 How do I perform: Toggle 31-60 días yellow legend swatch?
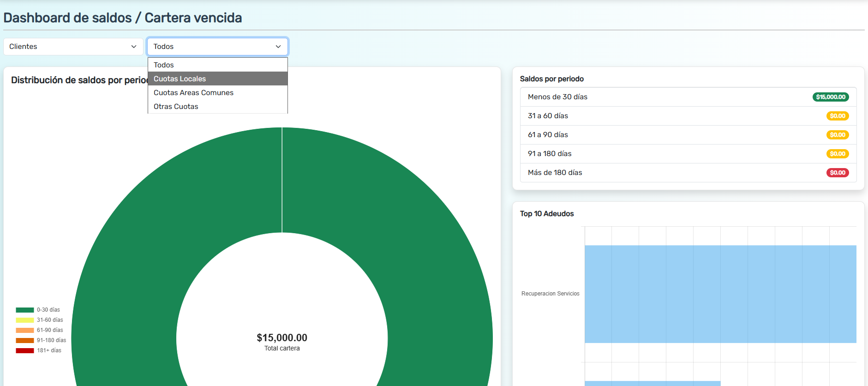tap(25, 320)
